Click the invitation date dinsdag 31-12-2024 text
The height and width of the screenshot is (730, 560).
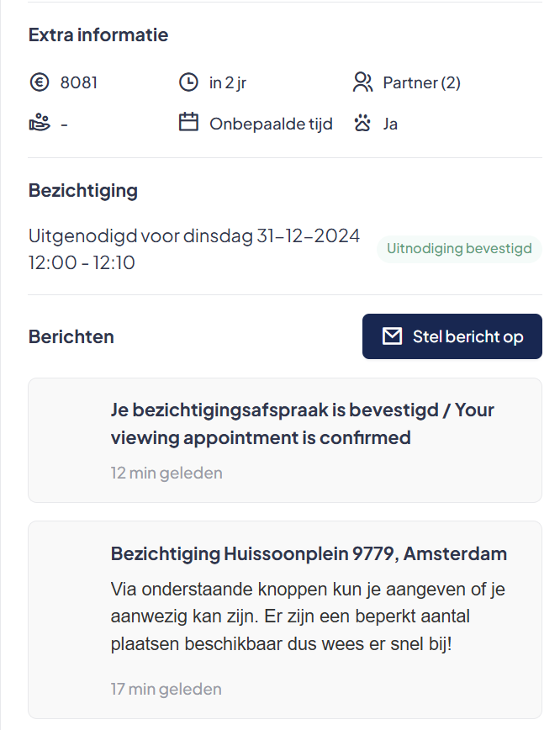coord(272,236)
